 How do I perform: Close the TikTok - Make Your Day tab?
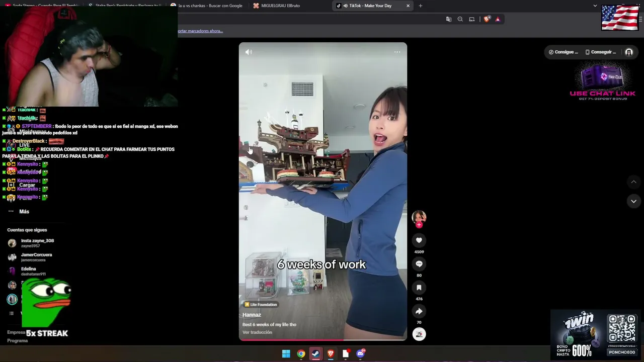(x=408, y=6)
